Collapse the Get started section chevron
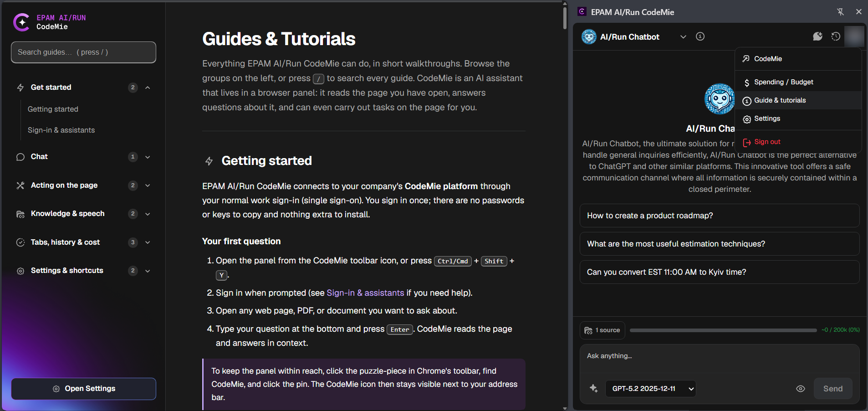The height and width of the screenshot is (411, 868). tap(148, 87)
